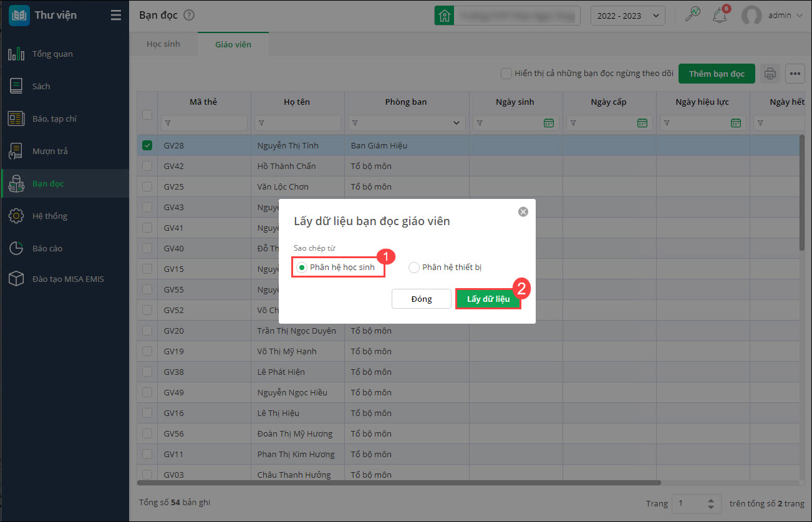Check the GV20 row checkbox

point(147,331)
